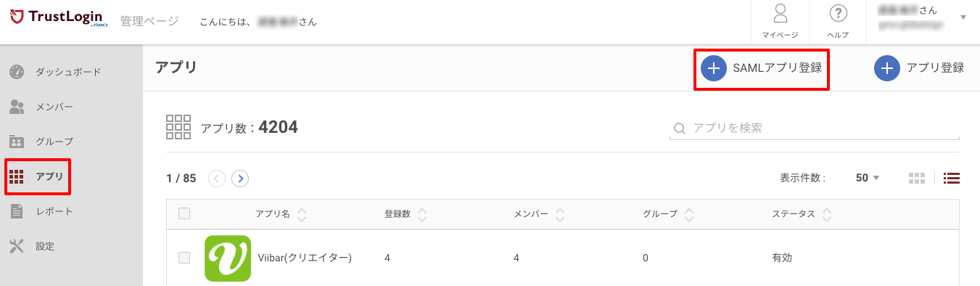Expand the user account dropdown arrow
The image size is (980, 286).
tap(963, 17)
